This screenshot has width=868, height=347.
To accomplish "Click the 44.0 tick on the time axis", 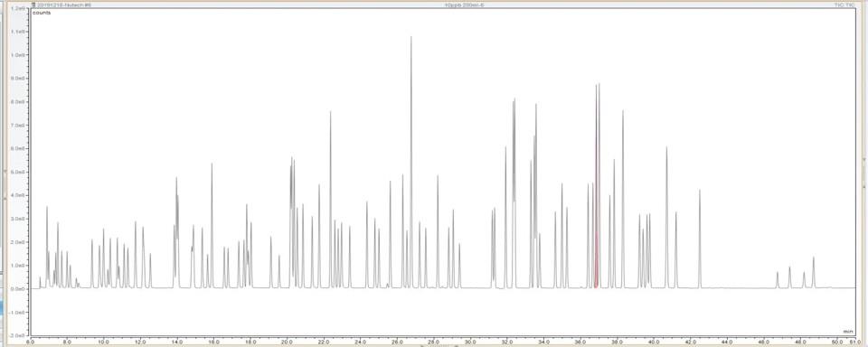I will 726,342.
